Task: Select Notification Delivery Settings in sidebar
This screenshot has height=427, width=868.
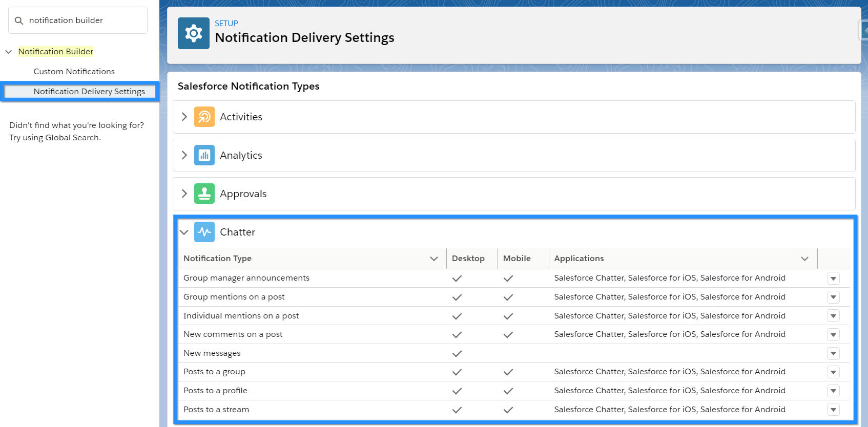Action: 89,92
